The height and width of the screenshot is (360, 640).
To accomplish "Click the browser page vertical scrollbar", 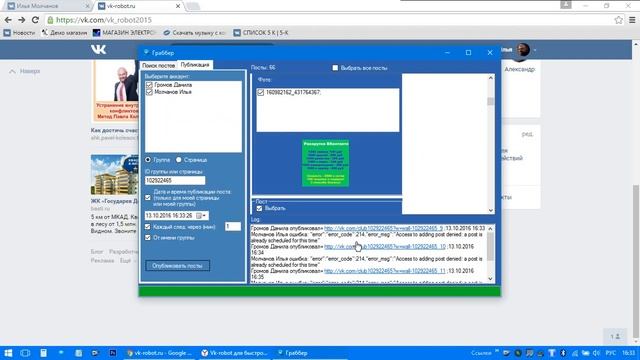I will click(x=636, y=261).
